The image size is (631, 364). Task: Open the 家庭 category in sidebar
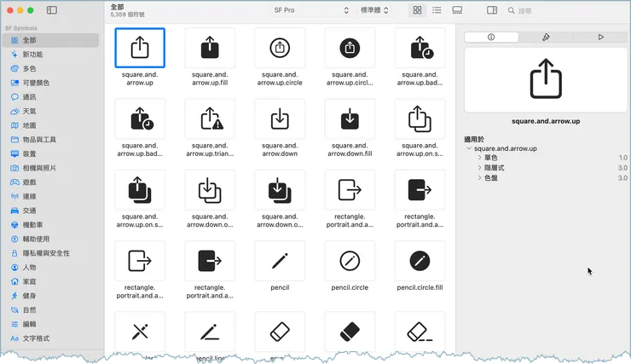pyautogui.click(x=50, y=281)
